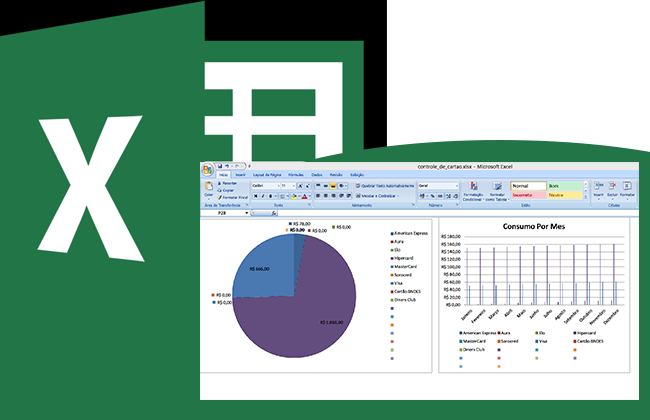The height and width of the screenshot is (420, 650).
Task: Apply the Bom green cell style
Action: pyautogui.click(x=565, y=186)
